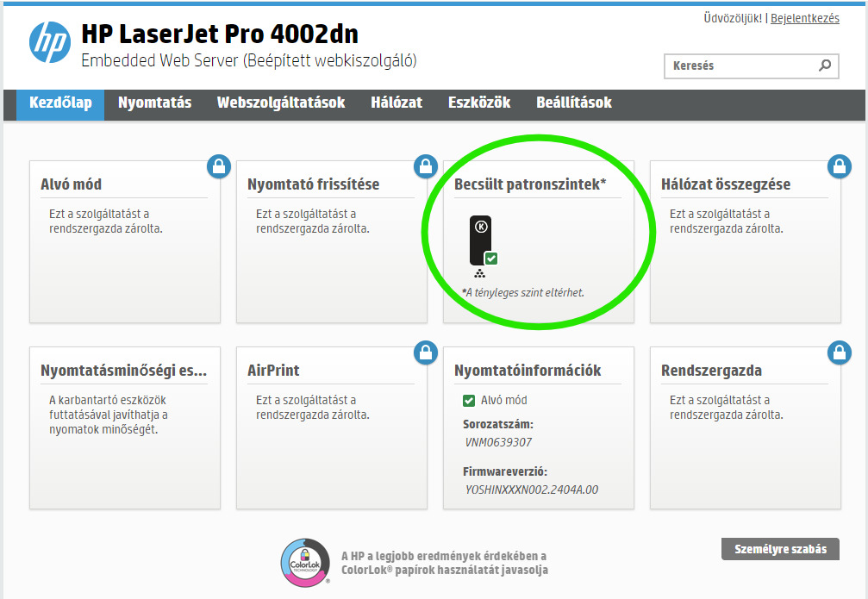Click the Személyre szabás button
The height and width of the screenshot is (599, 868).
tap(780, 549)
